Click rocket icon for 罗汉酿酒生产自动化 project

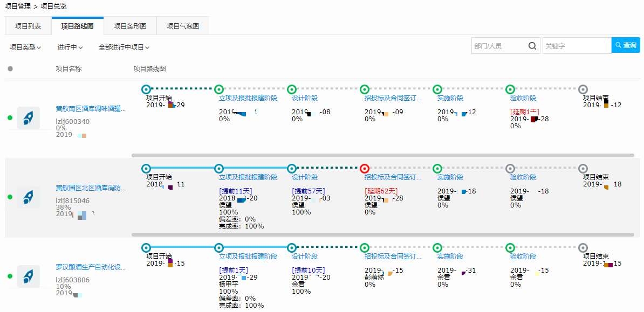pos(28,276)
